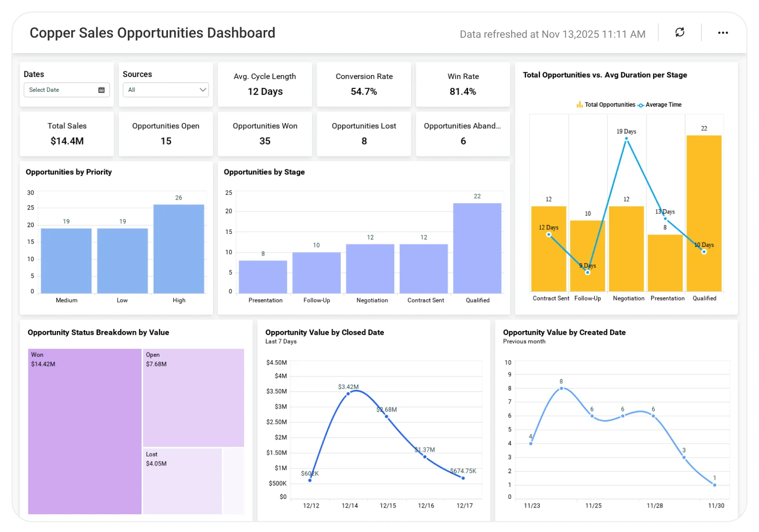Click the 10 Days data point marker
This screenshot has width=759, height=532.
point(704,252)
